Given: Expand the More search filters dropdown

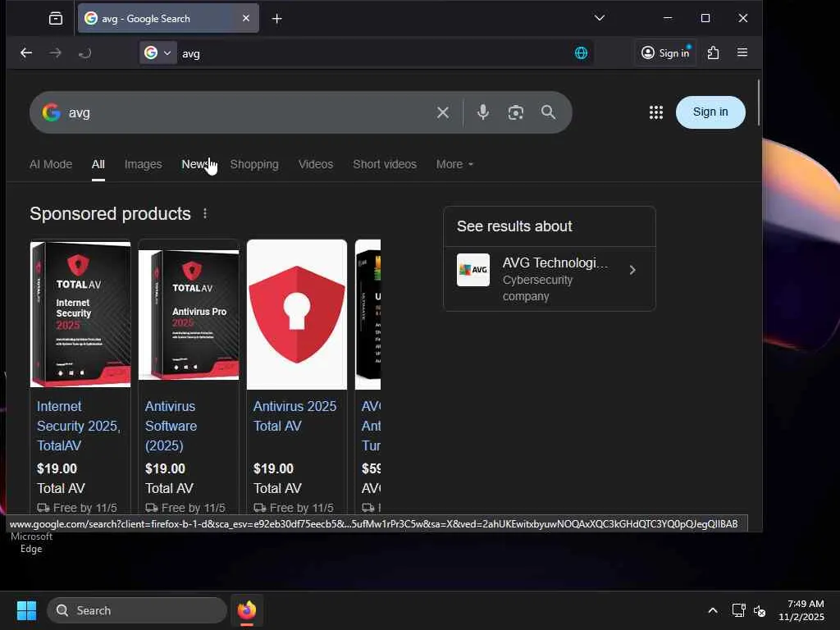Looking at the screenshot, I should click(x=454, y=164).
